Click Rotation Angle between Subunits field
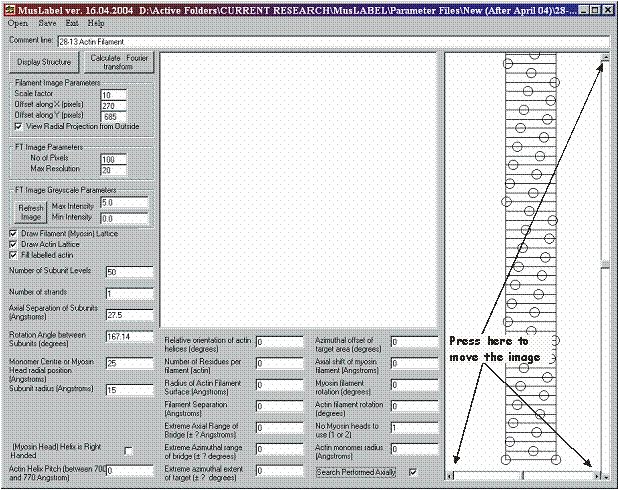Screen dimensions: 618x490 coord(130,337)
